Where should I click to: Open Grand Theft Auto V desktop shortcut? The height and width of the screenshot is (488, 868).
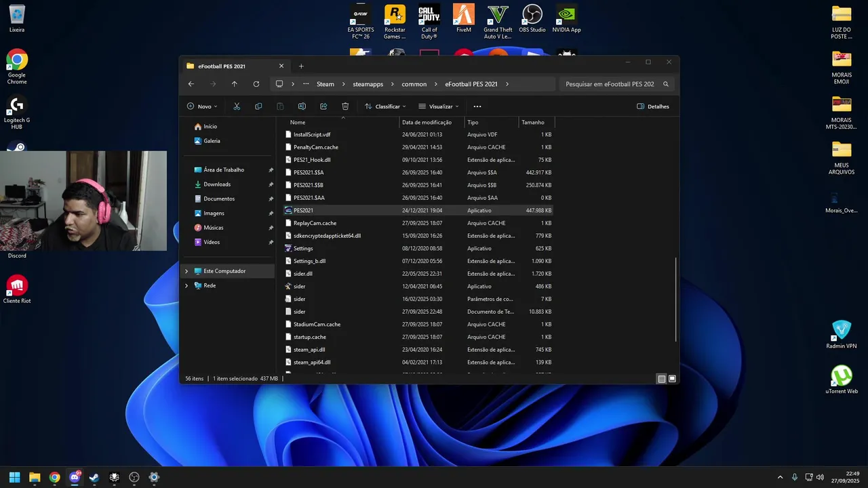(x=498, y=22)
